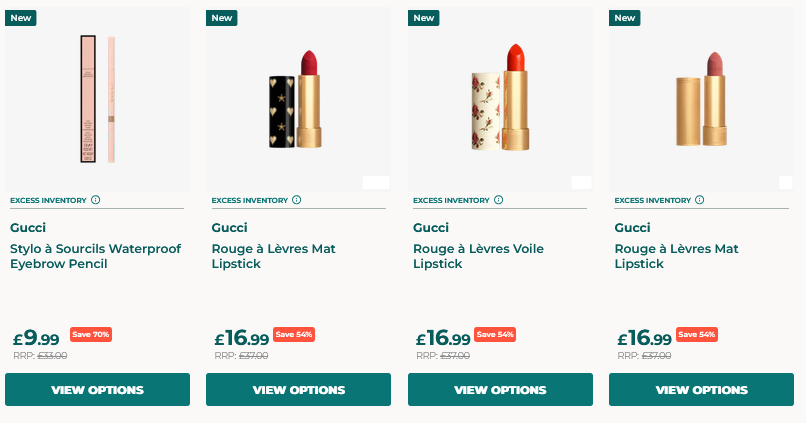
Task: Open the Gucci eyebrow pencil product image
Action: point(97,100)
